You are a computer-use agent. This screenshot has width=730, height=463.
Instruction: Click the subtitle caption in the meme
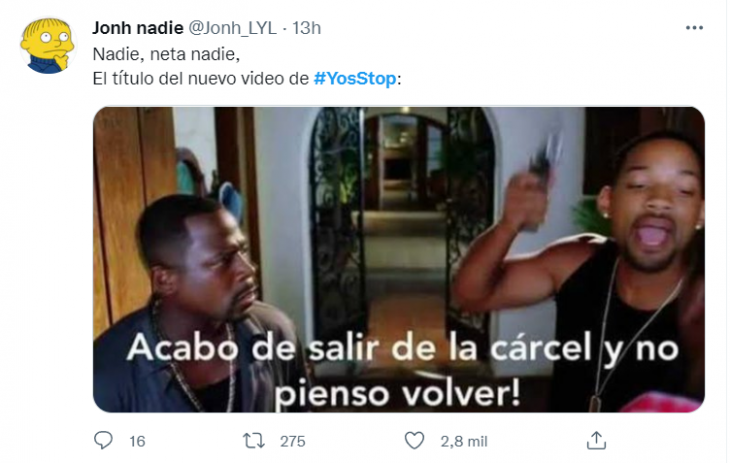(x=402, y=370)
